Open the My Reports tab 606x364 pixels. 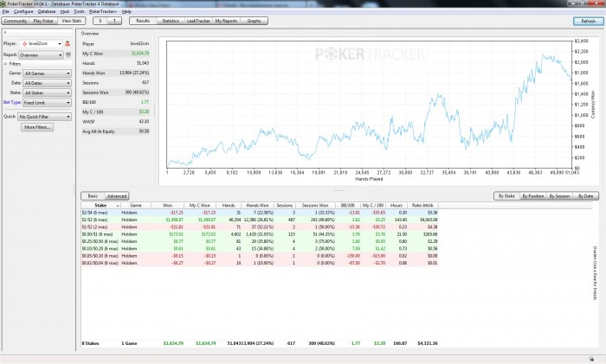(x=226, y=21)
